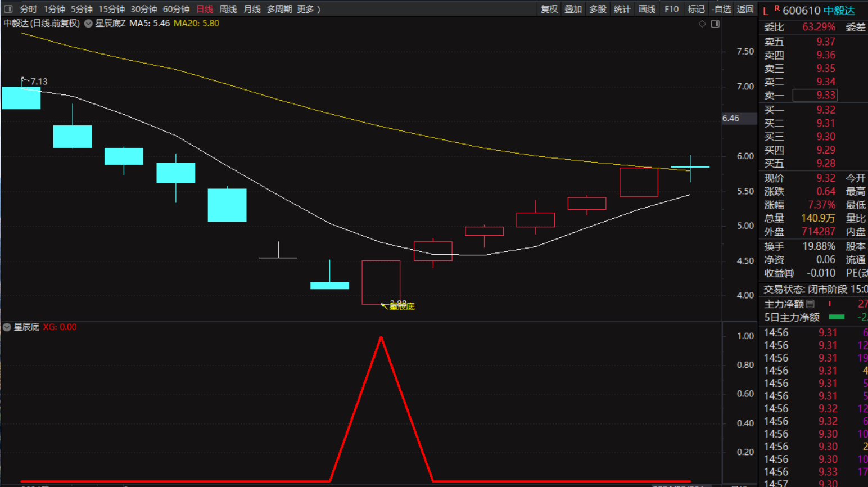Switch to 分时 intraday view
Viewport: 868px width, 487px height.
coord(28,9)
